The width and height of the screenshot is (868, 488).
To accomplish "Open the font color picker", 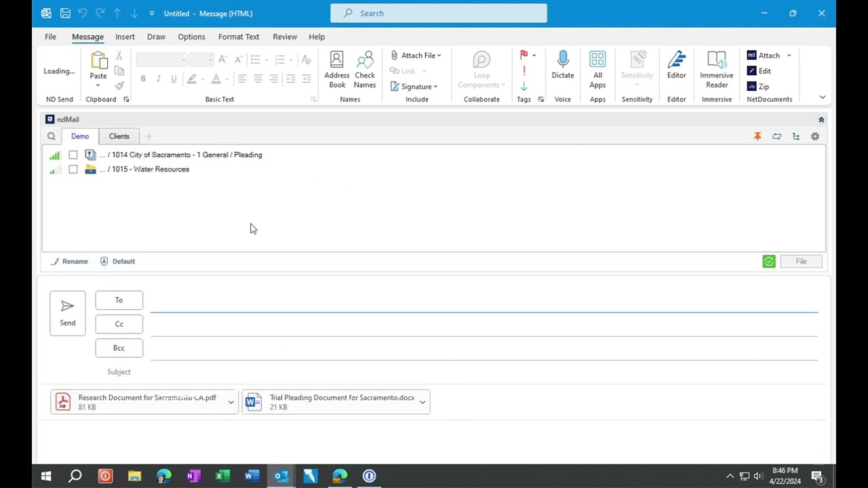I will click(x=226, y=79).
